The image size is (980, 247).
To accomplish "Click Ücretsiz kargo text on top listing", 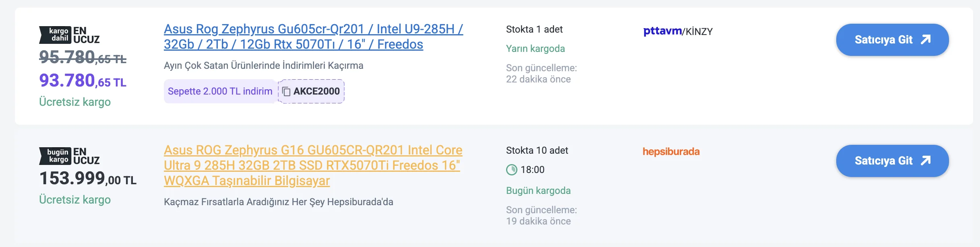I will coord(75,102).
